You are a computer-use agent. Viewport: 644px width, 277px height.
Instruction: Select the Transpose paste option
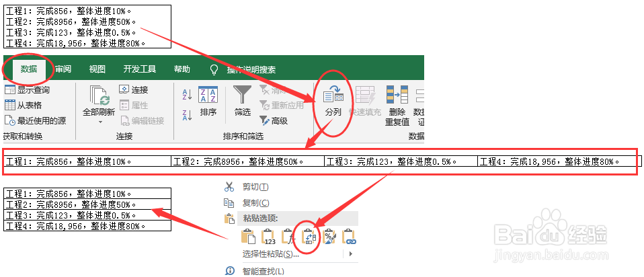(x=309, y=236)
